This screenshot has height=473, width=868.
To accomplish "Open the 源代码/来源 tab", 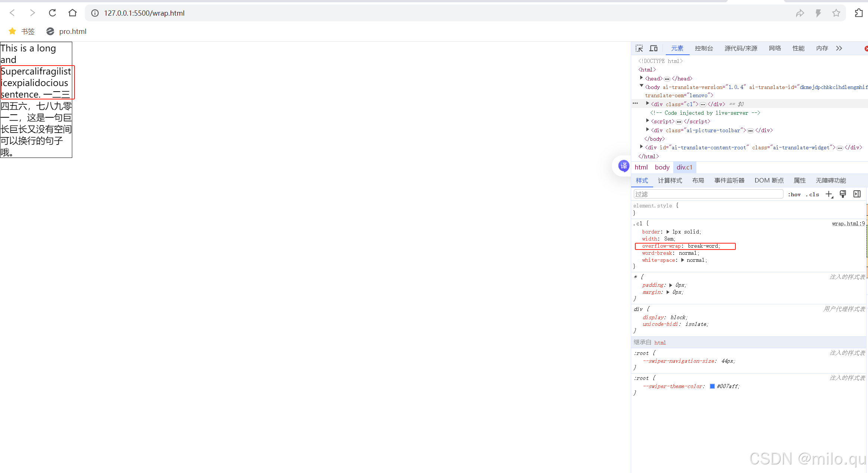I will coord(741,48).
